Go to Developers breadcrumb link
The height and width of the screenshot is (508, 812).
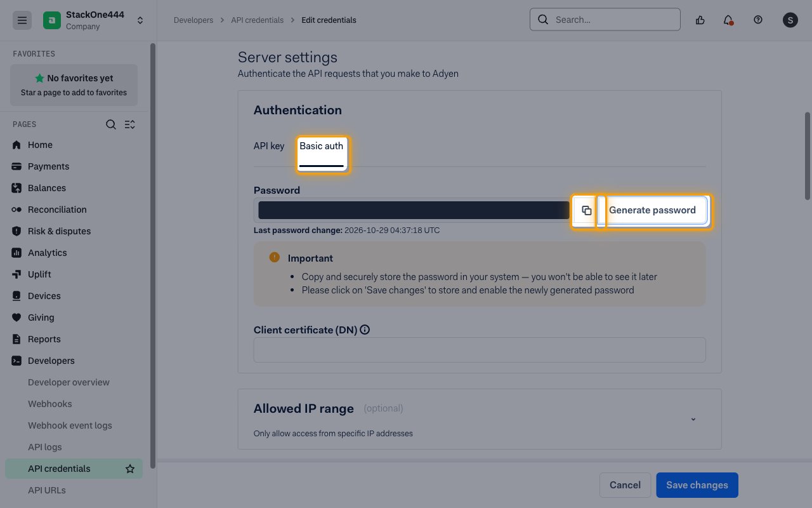193,20
